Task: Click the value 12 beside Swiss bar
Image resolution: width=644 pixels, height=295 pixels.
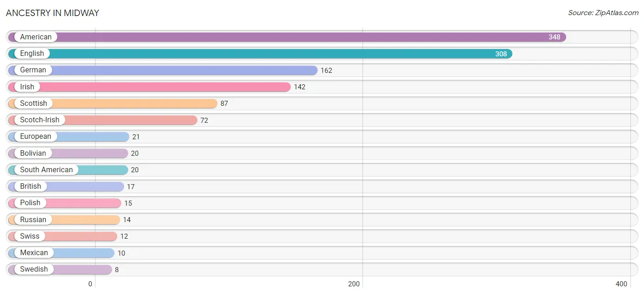Action: tap(124, 236)
